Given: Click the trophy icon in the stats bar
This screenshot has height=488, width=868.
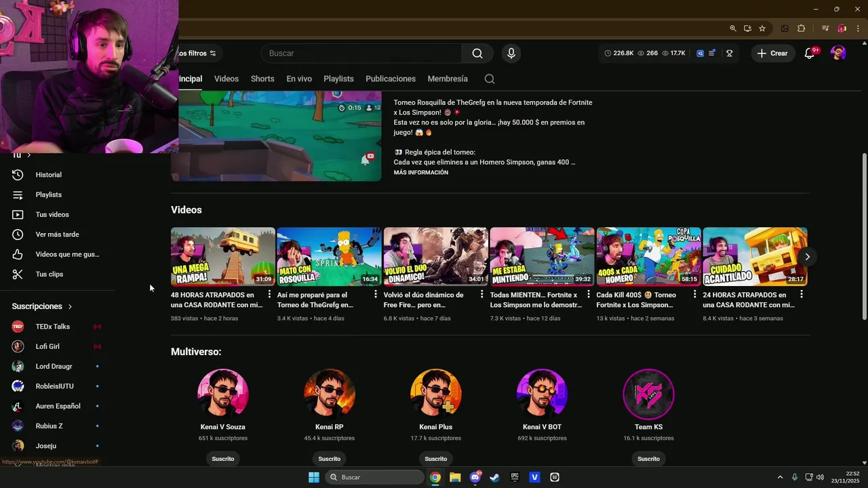Looking at the screenshot, I should coord(730,54).
